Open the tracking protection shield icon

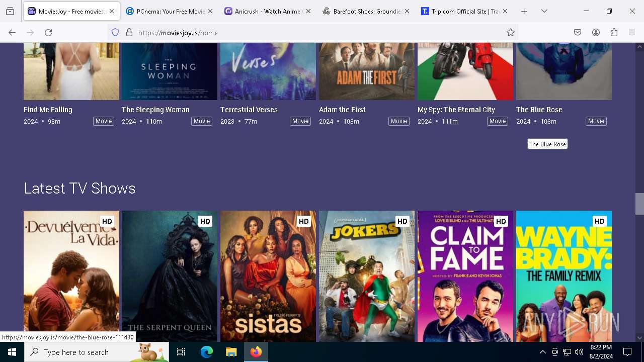115,32
